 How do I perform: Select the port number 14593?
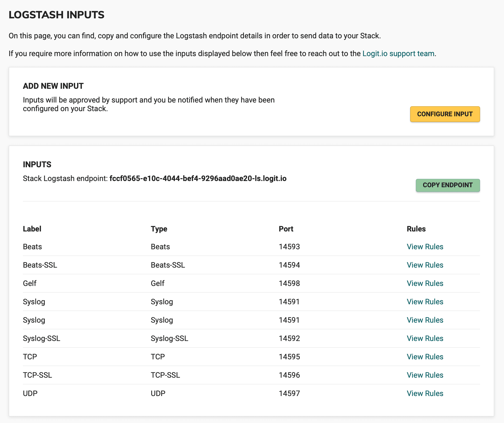pos(289,247)
